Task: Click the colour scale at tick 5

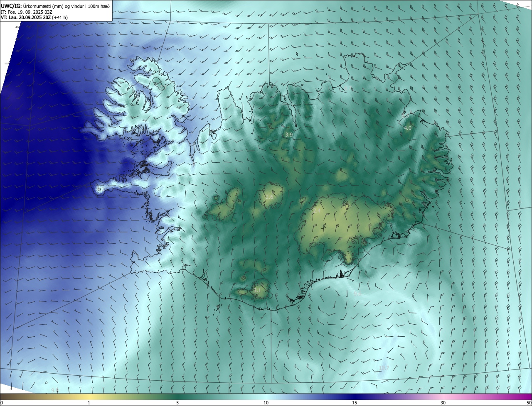Action: click(177, 403)
